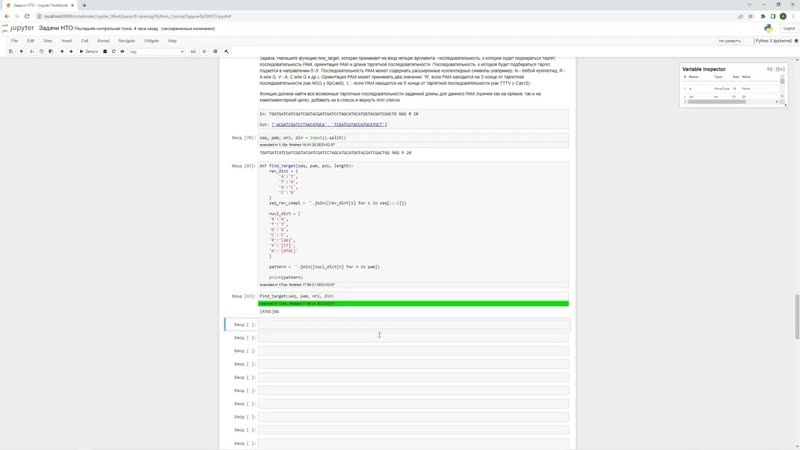
Task: Close Variable Inspector with [x] icon
Action: (x=782, y=69)
